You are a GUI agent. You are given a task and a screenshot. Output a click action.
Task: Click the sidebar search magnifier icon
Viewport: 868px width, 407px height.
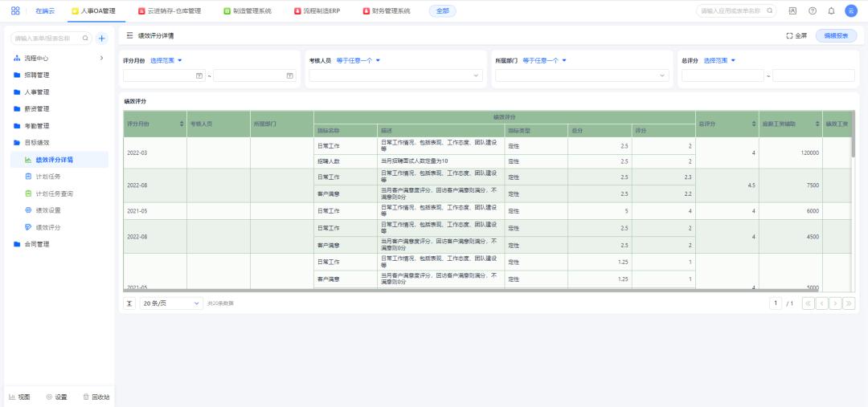coord(85,39)
